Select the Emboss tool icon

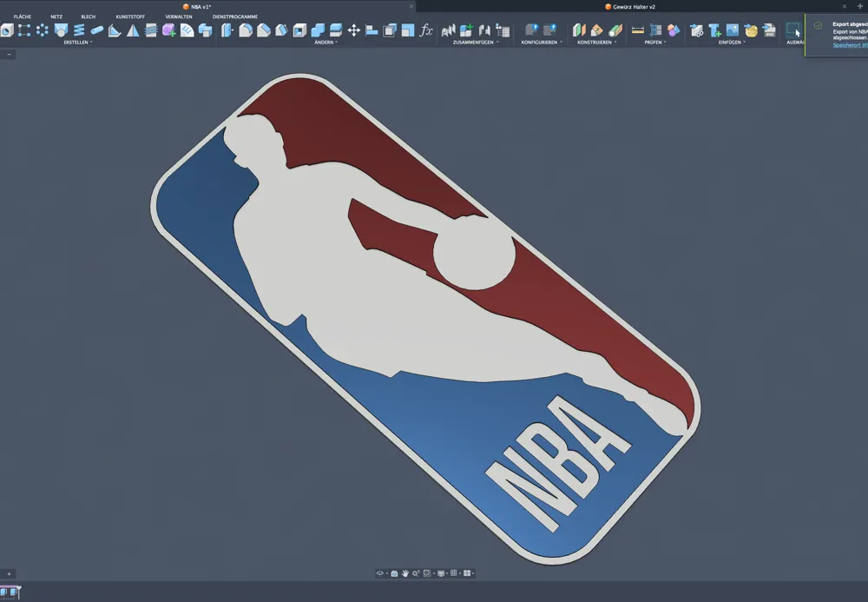(x=187, y=30)
